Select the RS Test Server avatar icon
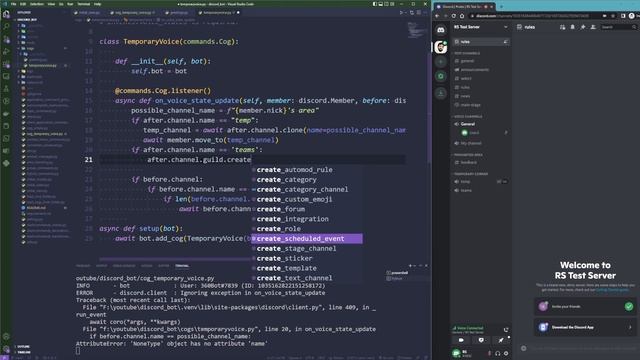Screen dimensions: 640x360 (441, 47)
